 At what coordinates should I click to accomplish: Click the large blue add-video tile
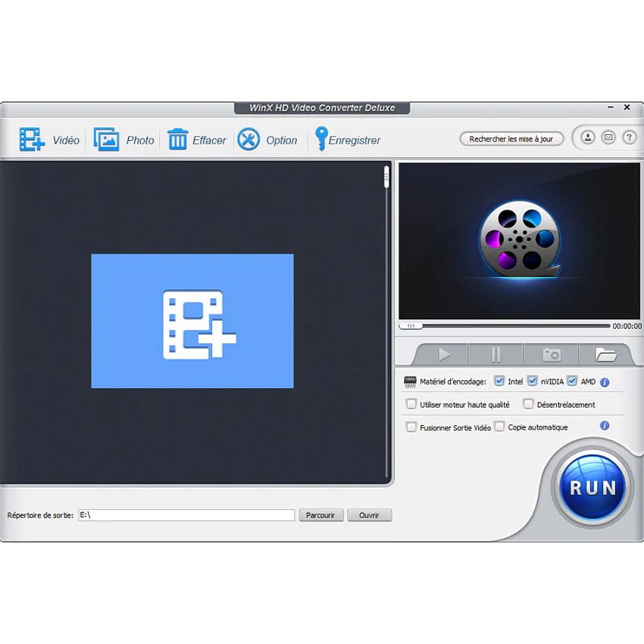(192, 320)
